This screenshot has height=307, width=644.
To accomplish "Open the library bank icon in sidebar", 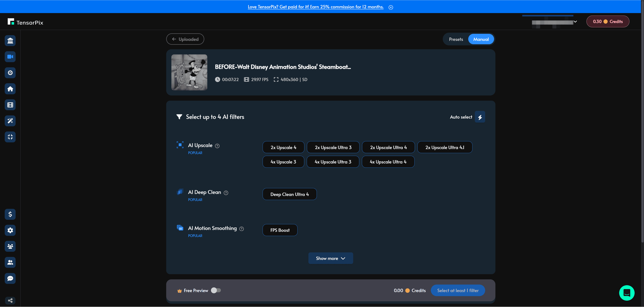I will 10,41.
